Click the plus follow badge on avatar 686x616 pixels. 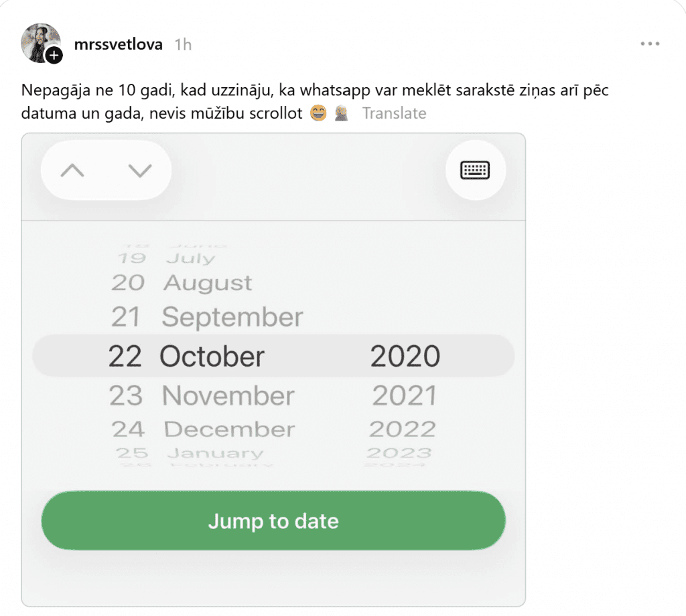point(54,56)
